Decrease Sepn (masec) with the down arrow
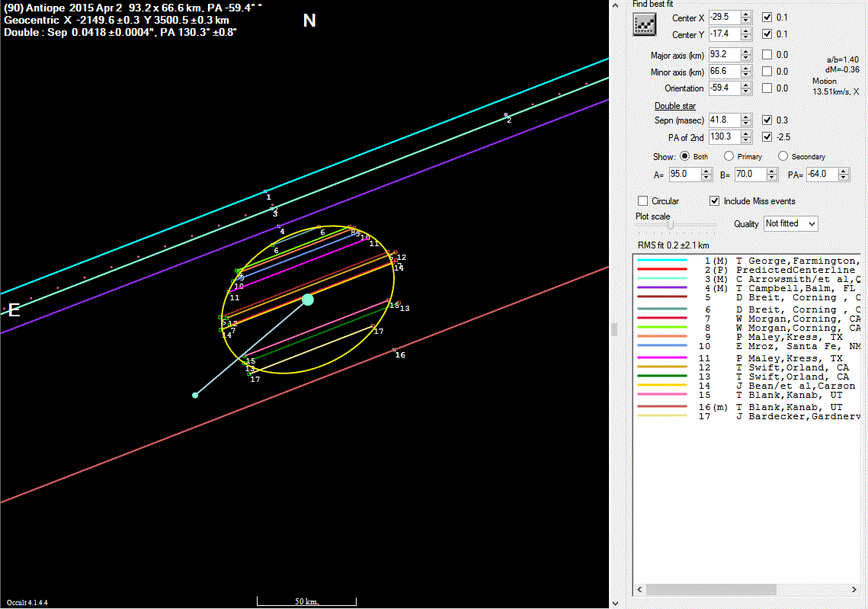868x609 pixels. (746, 123)
